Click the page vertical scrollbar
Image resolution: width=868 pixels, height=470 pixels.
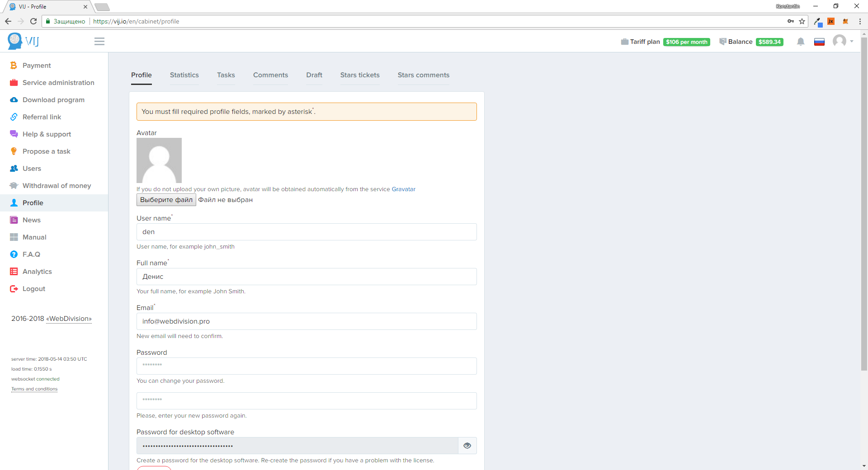tap(864, 203)
